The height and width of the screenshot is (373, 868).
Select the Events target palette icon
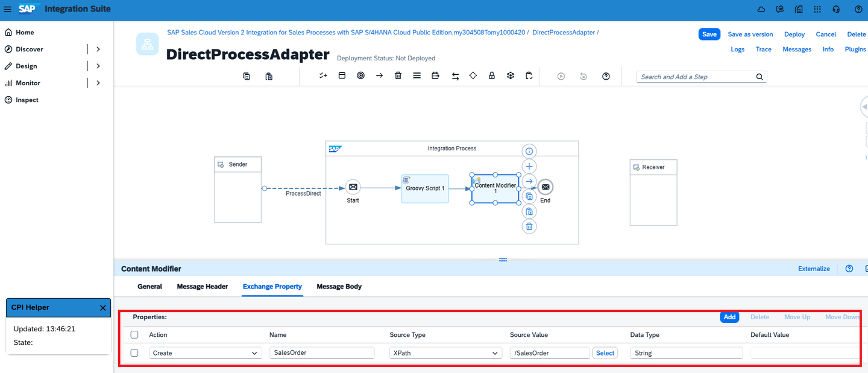(x=360, y=75)
